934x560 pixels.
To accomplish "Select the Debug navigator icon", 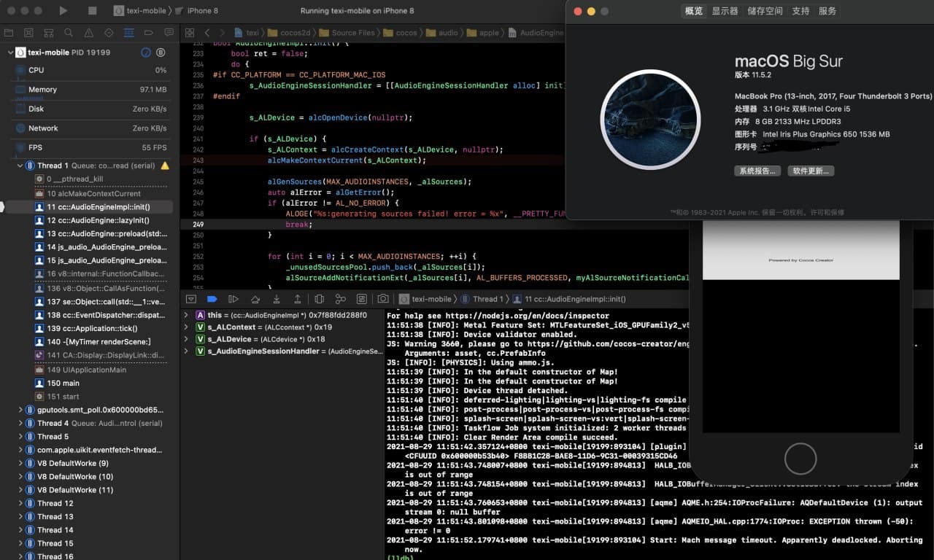I will coord(129,33).
